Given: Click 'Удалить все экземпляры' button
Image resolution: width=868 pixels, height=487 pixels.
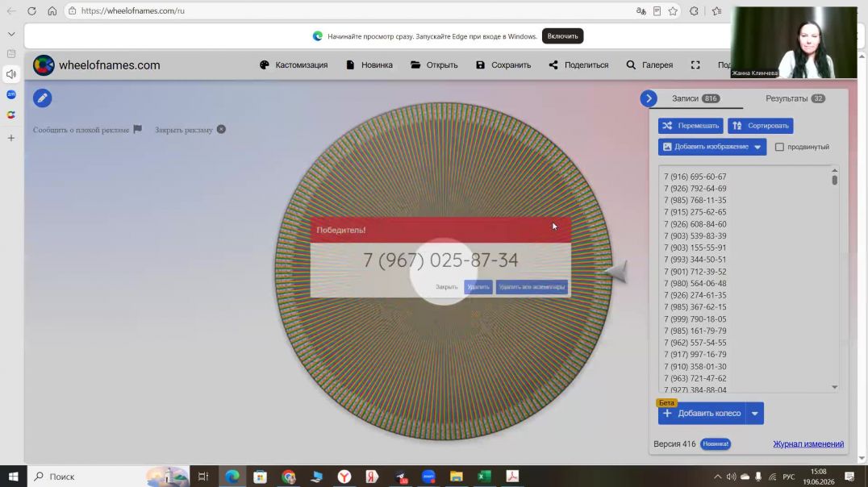Looking at the screenshot, I should coord(532,287).
